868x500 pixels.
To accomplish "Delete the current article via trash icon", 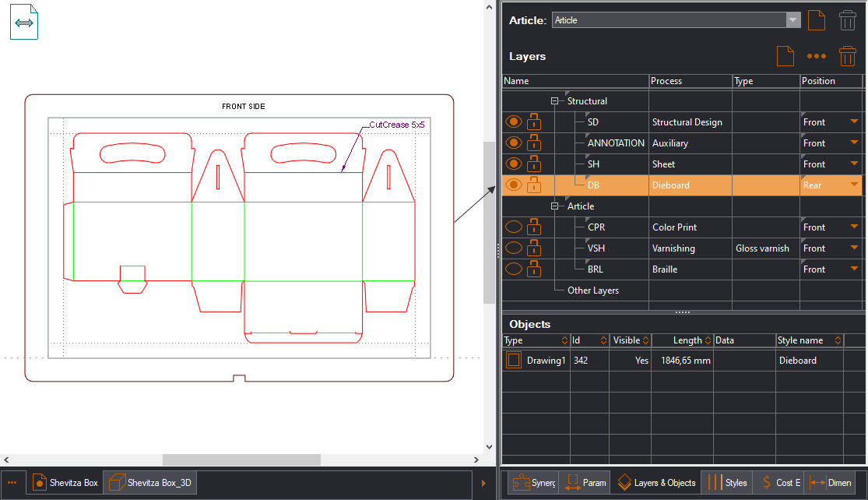I will (848, 20).
